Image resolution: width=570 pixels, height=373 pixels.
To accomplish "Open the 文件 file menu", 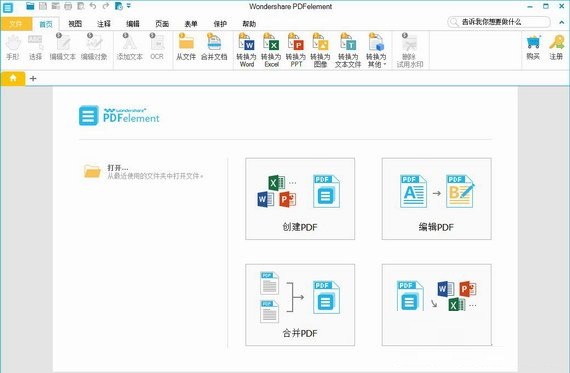I will [x=16, y=24].
